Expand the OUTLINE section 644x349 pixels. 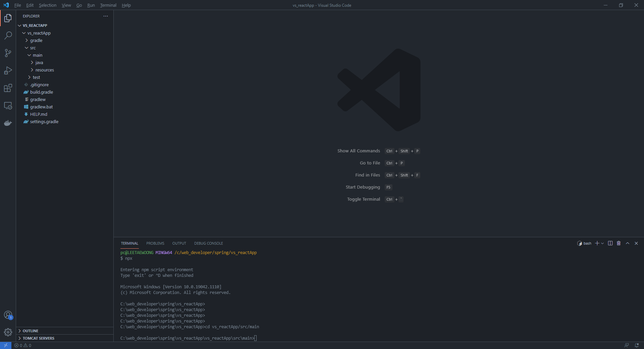(65, 331)
